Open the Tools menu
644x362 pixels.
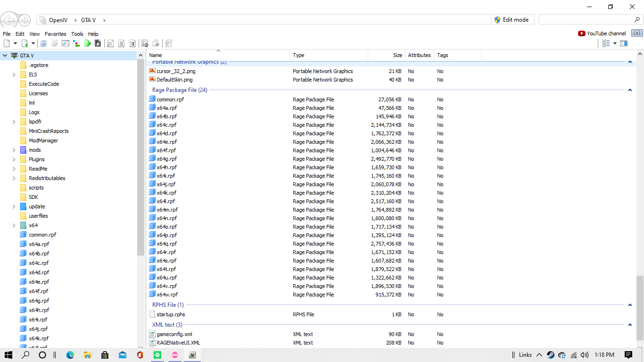point(77,34)
